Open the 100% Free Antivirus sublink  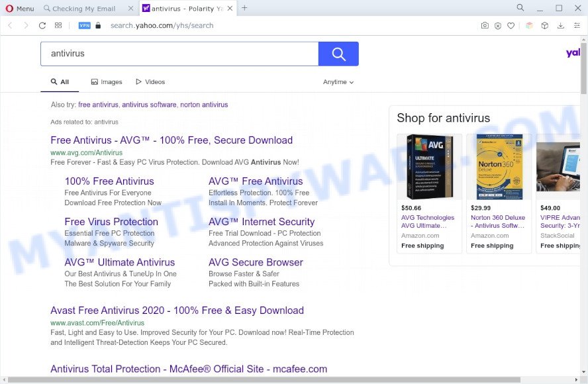click(109, 181)
